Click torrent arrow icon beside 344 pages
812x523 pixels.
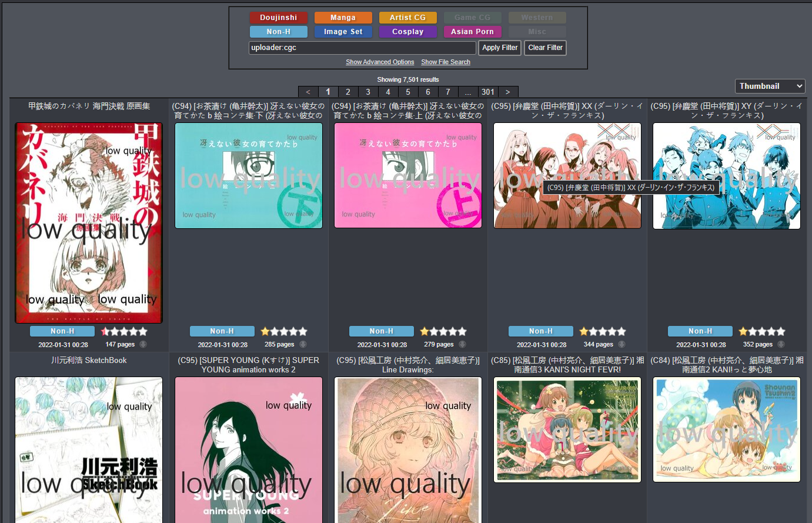[621, 344]
